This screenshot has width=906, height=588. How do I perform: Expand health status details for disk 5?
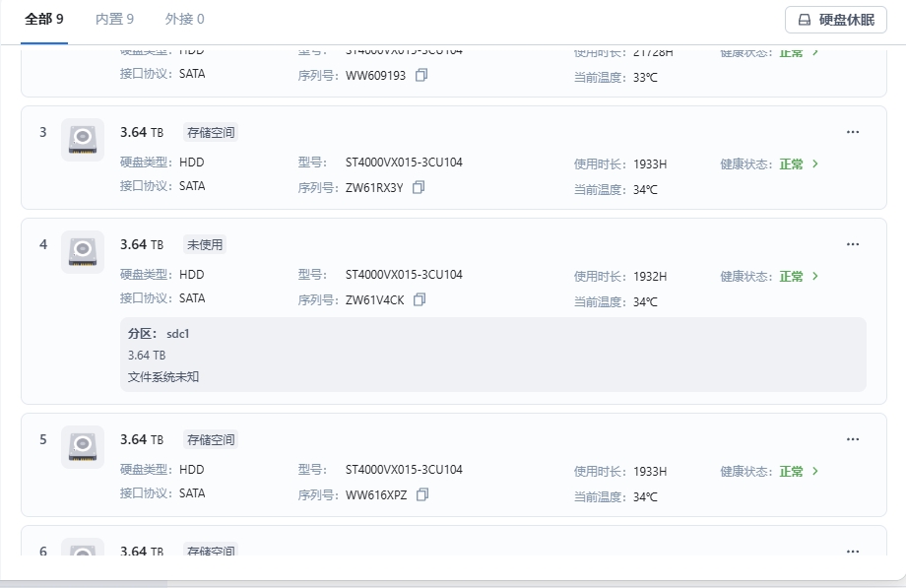[815, 472]
